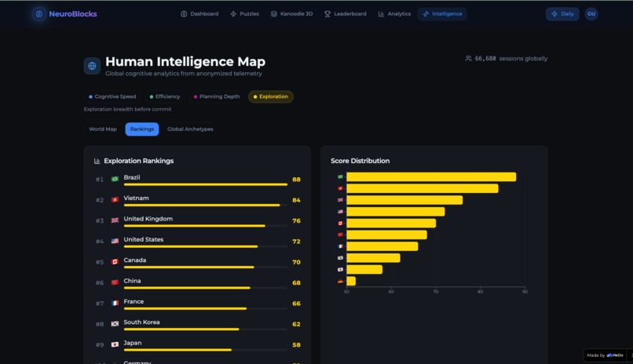Click the second Vietnam bar in distribution chart
Image resolution: width=633 pixels, height=364 pixels.
pos(423,188)
